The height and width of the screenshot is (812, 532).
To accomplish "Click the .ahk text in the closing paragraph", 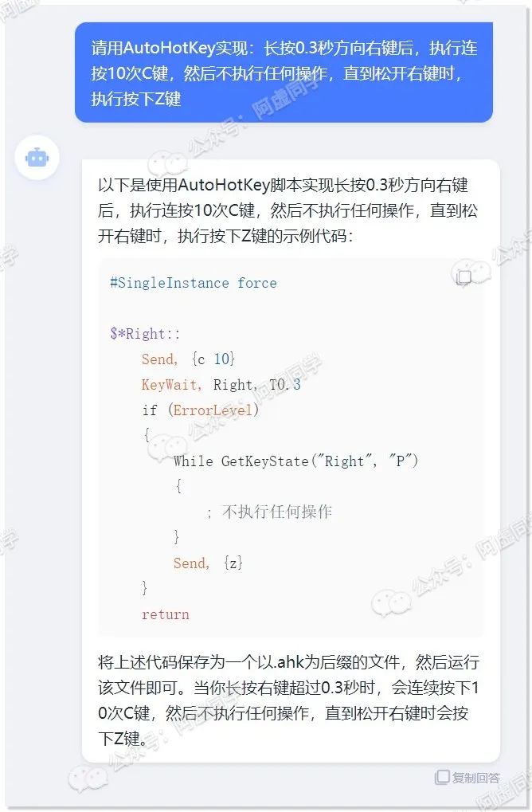I will [x=289, y=662].
